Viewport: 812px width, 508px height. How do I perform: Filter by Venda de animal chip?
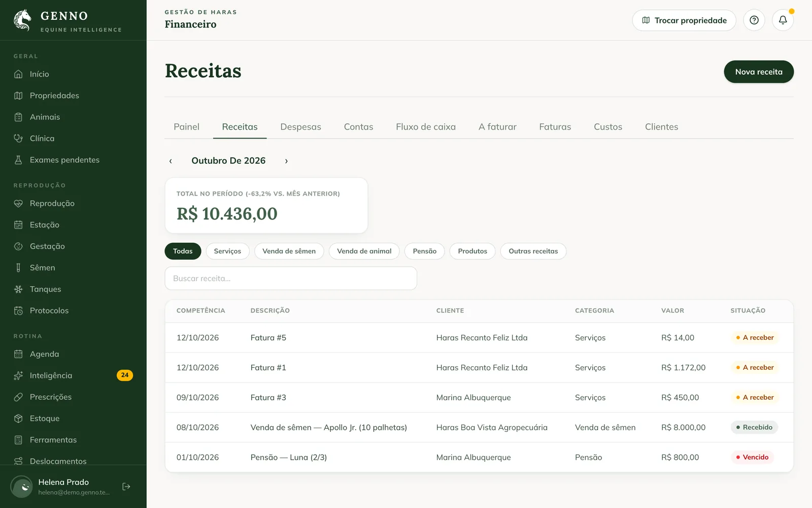point(364,251)
